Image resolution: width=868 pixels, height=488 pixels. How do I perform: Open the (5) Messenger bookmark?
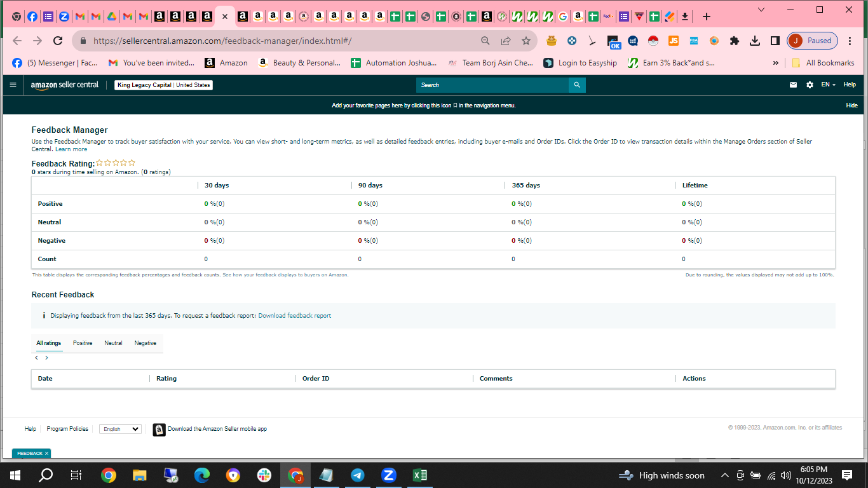(55, 63)
